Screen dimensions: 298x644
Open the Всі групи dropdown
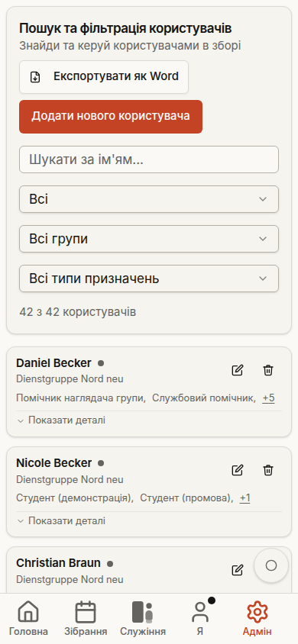[149, 239]
